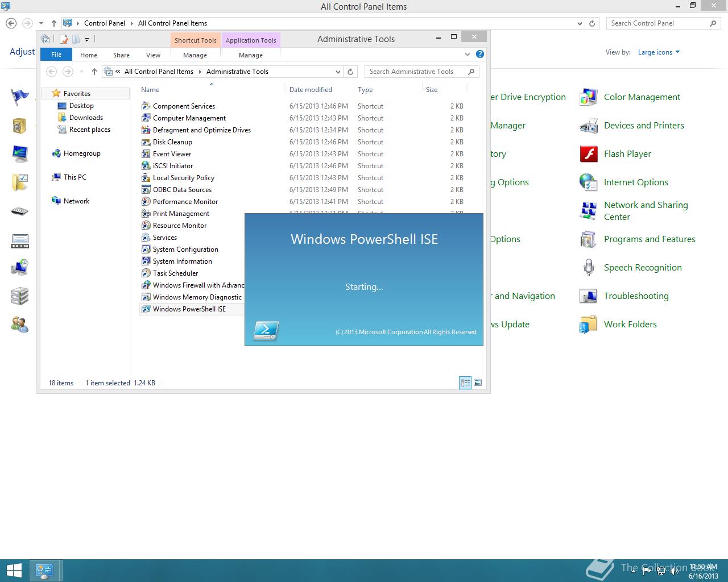Viewport: 728px width, 582px height.
Task: Open Devices and Printers icon
Action: click(588, 126)
